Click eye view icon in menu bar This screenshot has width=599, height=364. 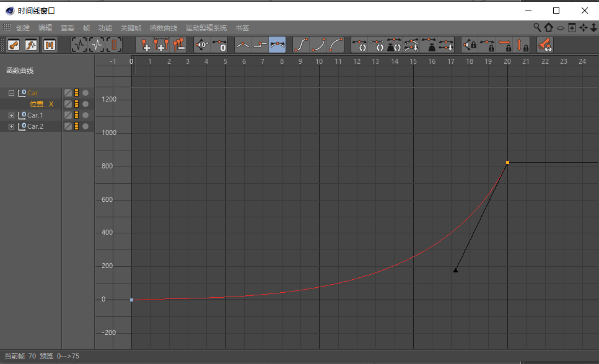pyautogui.click(x=561, y=28)
